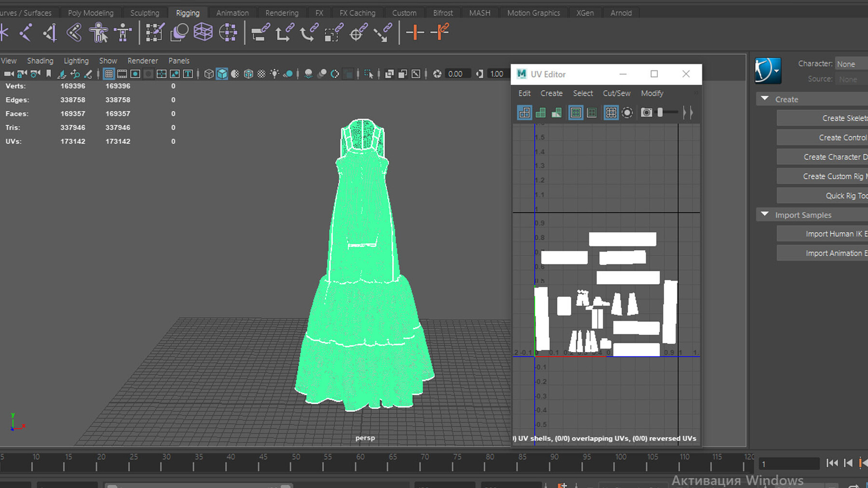868x488 pixels.
Task: Toggle Wireframe on Shaded in viewport
Action: [248, 74]
